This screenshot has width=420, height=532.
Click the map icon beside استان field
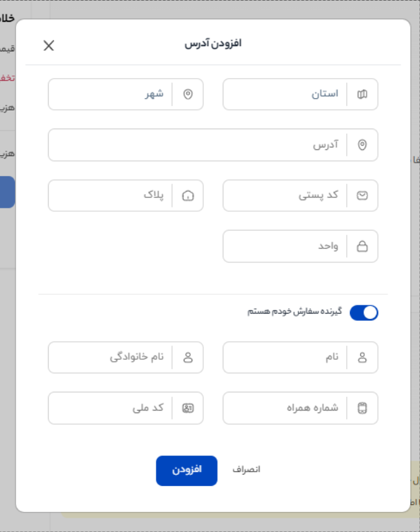tap(362, 94)
